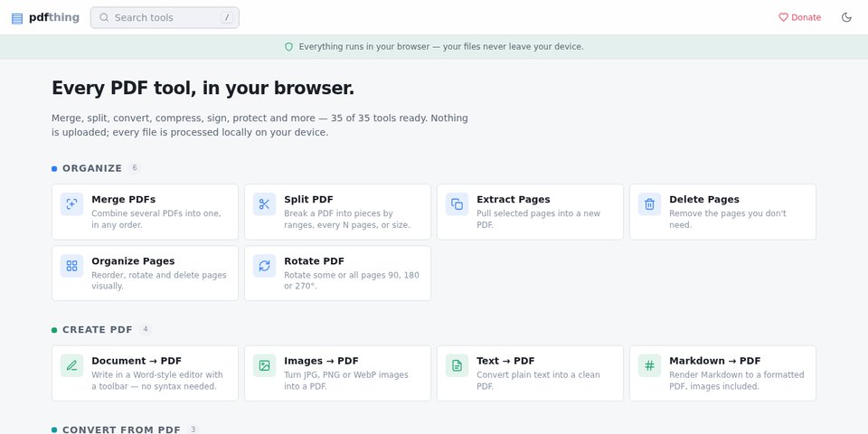Screen dimensions: 868x434
Task: Click the Split PDF scissors icon
Action: (x=265, y=204)
